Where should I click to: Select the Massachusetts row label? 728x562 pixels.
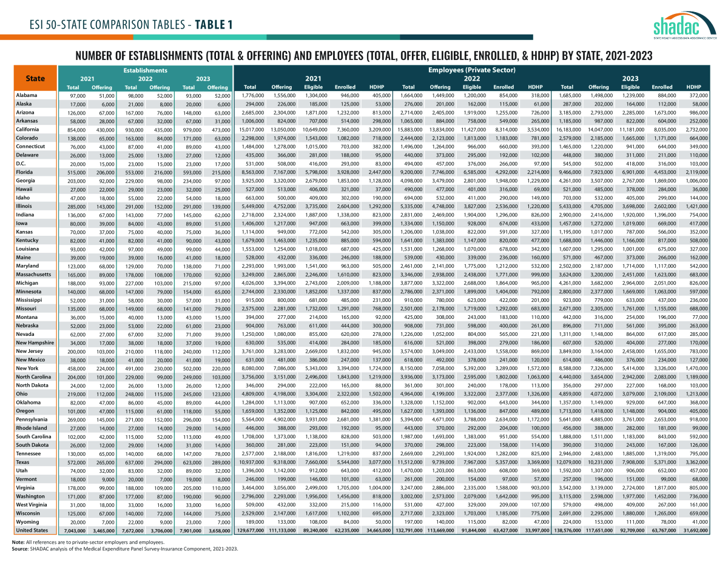33,275
